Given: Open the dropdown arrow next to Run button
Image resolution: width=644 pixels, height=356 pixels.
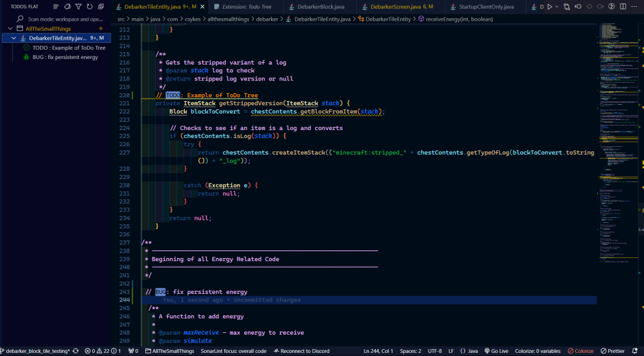Looking at the screenshot, I should coord(557,7).
